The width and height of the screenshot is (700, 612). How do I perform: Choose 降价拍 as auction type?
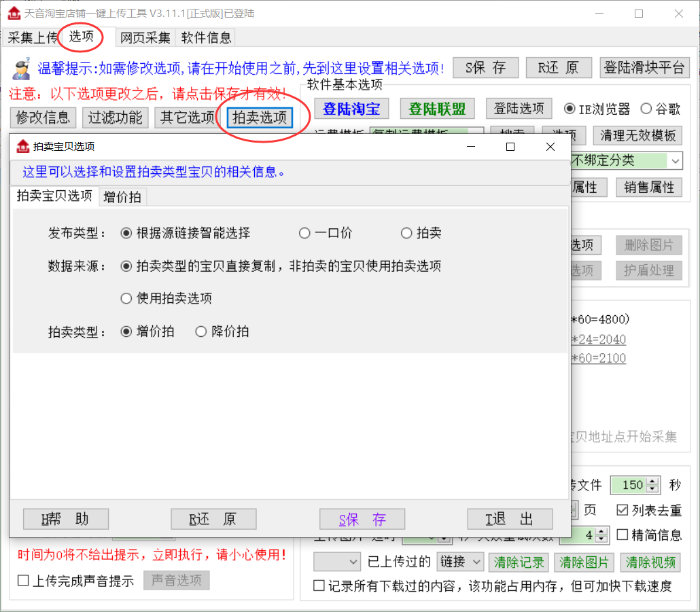tap(201, 332)
